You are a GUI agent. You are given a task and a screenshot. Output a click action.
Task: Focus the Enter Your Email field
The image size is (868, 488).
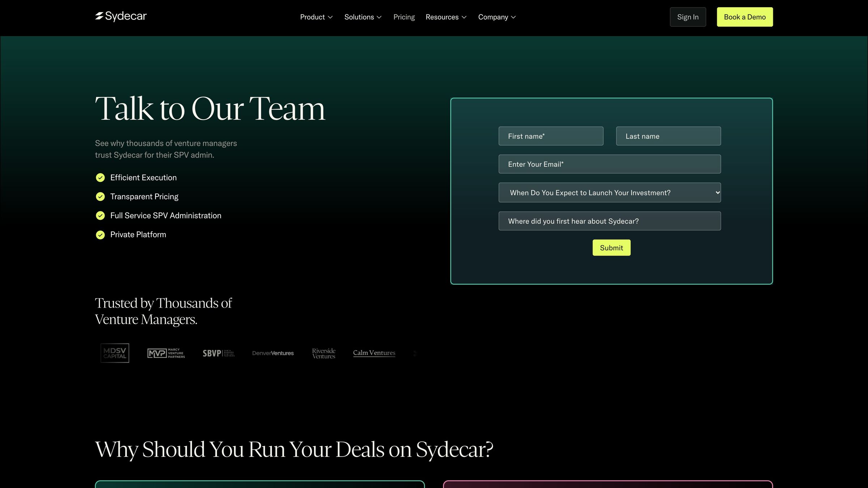(609, 164)
